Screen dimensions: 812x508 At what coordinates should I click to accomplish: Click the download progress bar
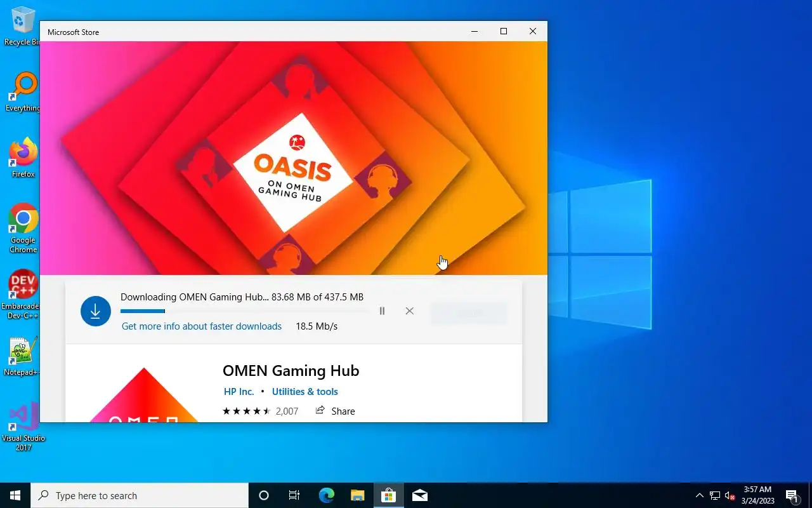tap(244, 311)
